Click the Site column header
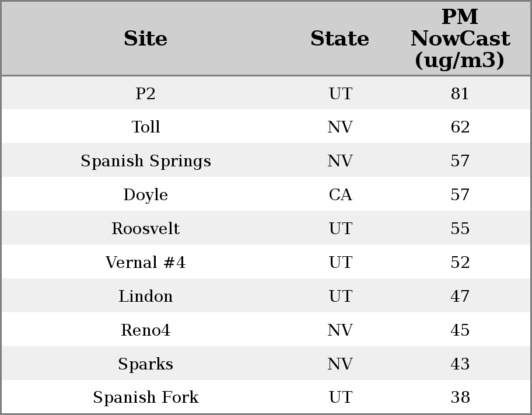Image resolution: width=532 pixels, height=415 pixels. point(146,39)
